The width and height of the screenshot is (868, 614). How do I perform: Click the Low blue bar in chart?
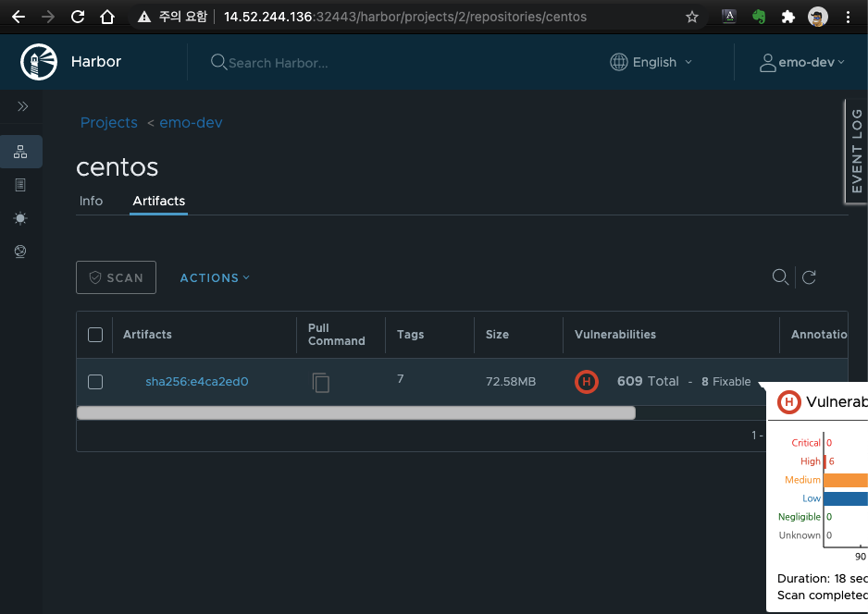click(846, 498)
